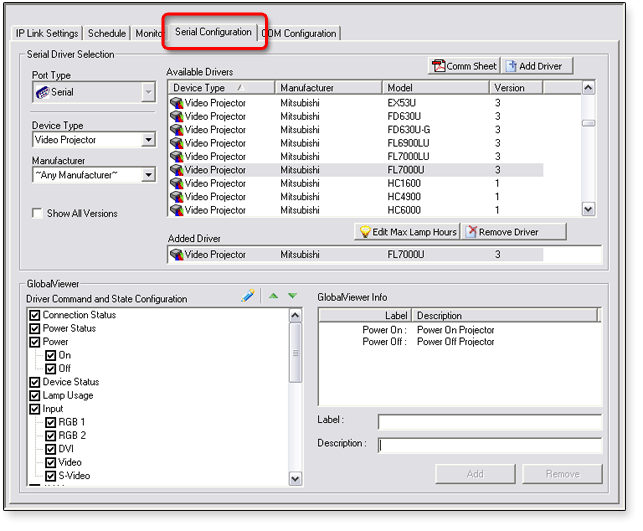Enable the Show All Versions checkbox
This screenshot has height=531, width=643.
click(x=37, y=214)
